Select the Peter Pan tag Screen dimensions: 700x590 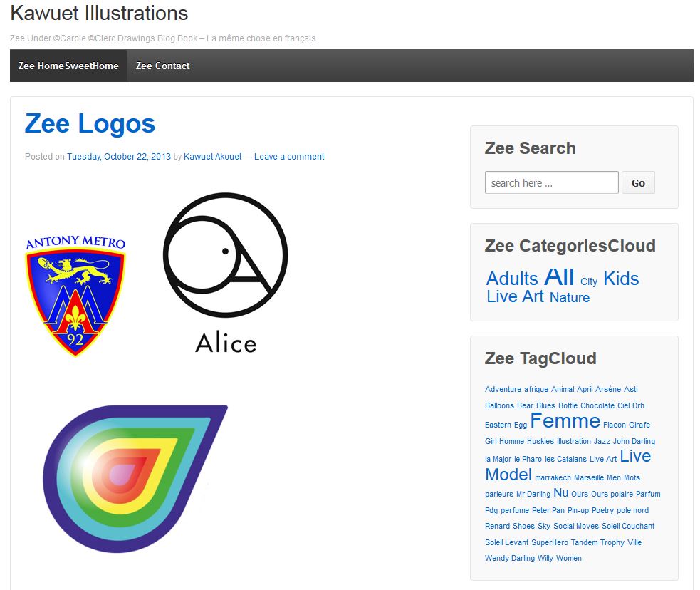(x=548, y=510)
